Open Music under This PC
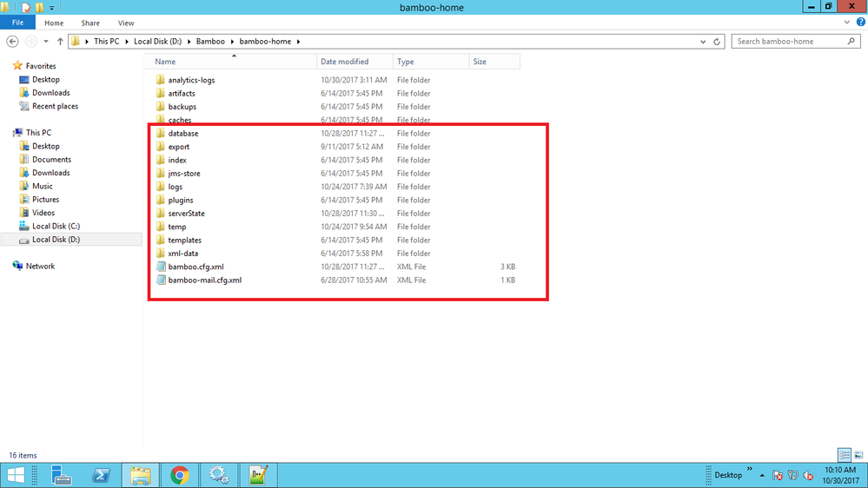868x488 pixels. (x=42, y=186)
